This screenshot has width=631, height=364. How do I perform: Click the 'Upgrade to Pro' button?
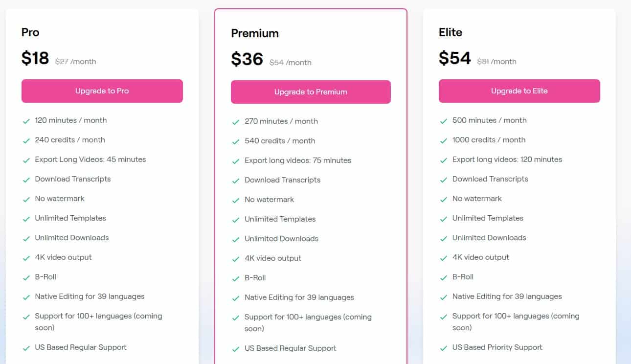(102, 91)
